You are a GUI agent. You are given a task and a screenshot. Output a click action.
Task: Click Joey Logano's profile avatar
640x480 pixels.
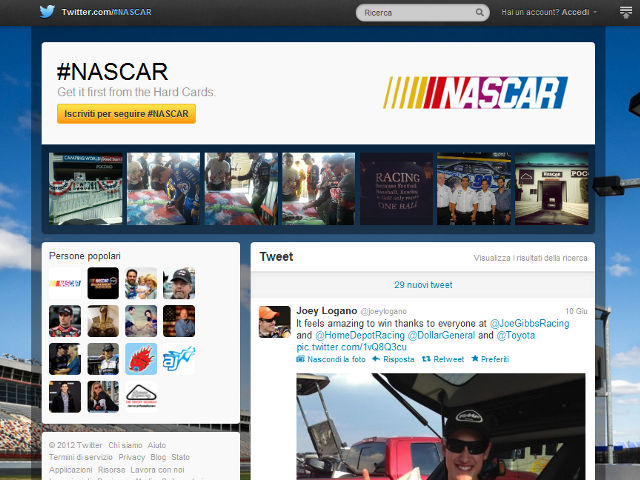[x=275, y=322]
